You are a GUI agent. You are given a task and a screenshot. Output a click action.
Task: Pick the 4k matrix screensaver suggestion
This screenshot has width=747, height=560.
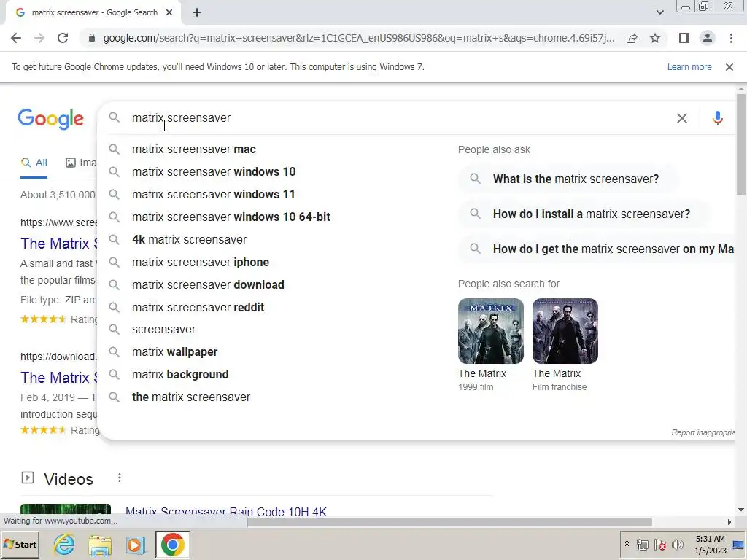click(x=189, y=239)
